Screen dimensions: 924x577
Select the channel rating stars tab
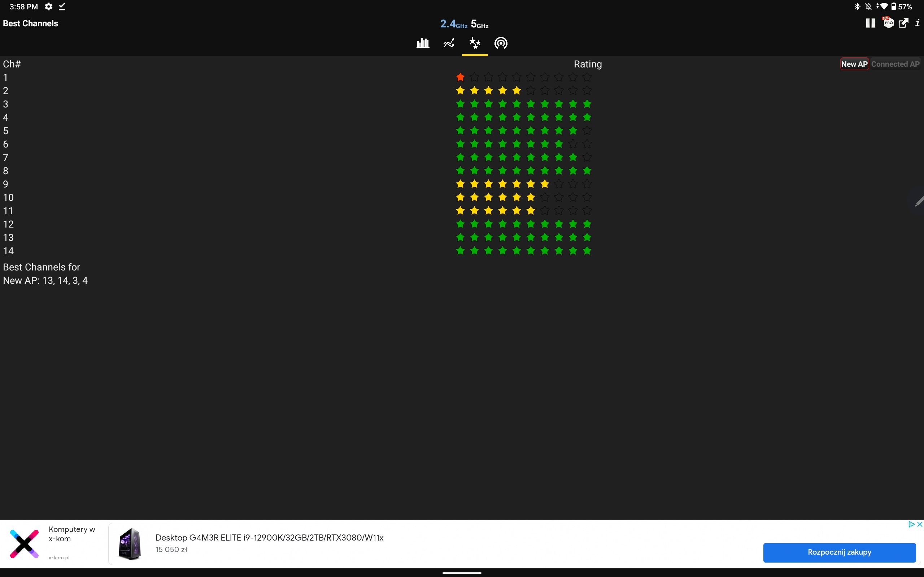click(475, 43)
